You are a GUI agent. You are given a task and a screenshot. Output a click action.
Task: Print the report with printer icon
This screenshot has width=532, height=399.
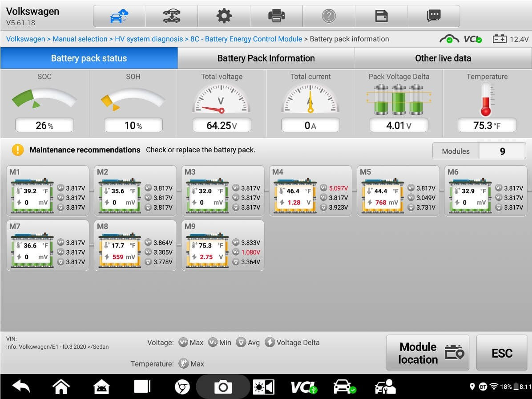coord(276,16)
